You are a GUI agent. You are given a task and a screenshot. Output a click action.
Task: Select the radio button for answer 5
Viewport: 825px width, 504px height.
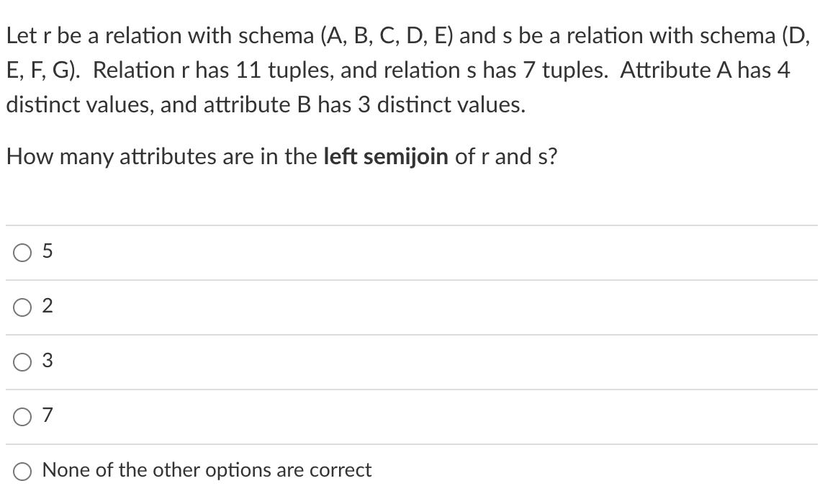[x=22, y=251]
